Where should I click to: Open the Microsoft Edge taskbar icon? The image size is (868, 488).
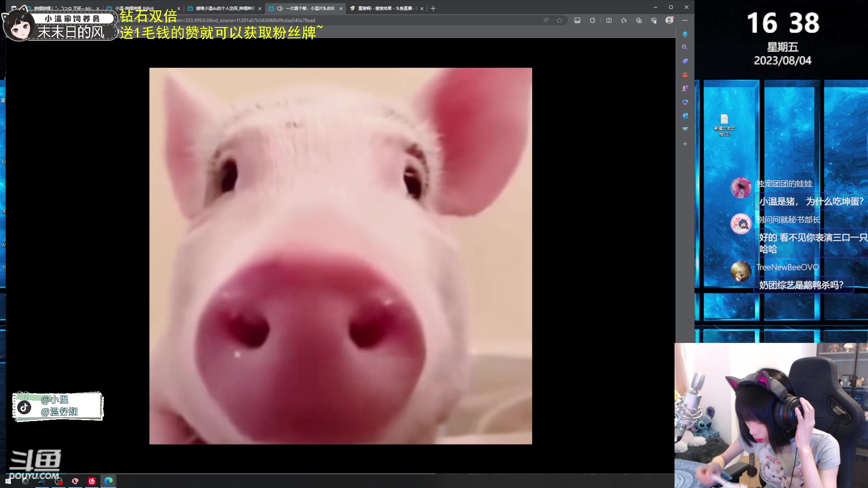[x=108, y=481]
